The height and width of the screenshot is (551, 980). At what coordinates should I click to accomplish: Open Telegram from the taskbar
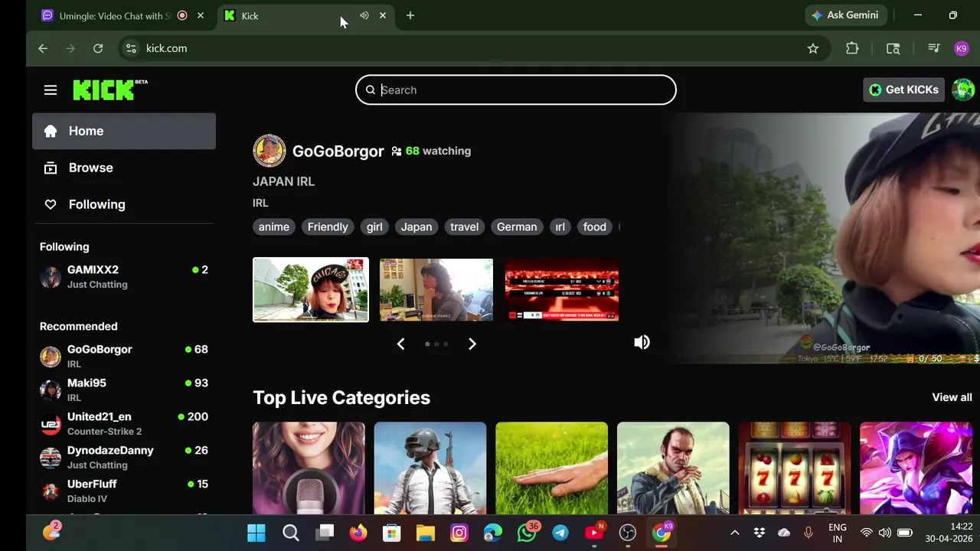point(560,533)
